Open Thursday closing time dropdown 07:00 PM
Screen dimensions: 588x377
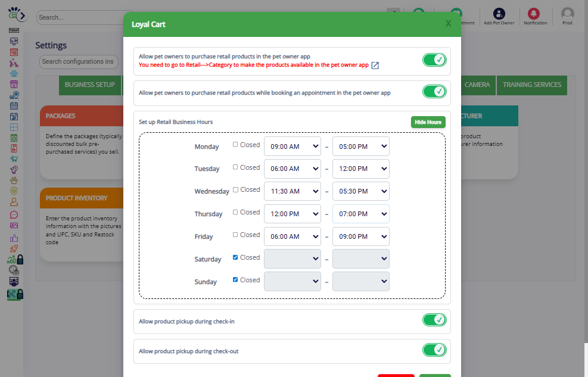point(361,214)
